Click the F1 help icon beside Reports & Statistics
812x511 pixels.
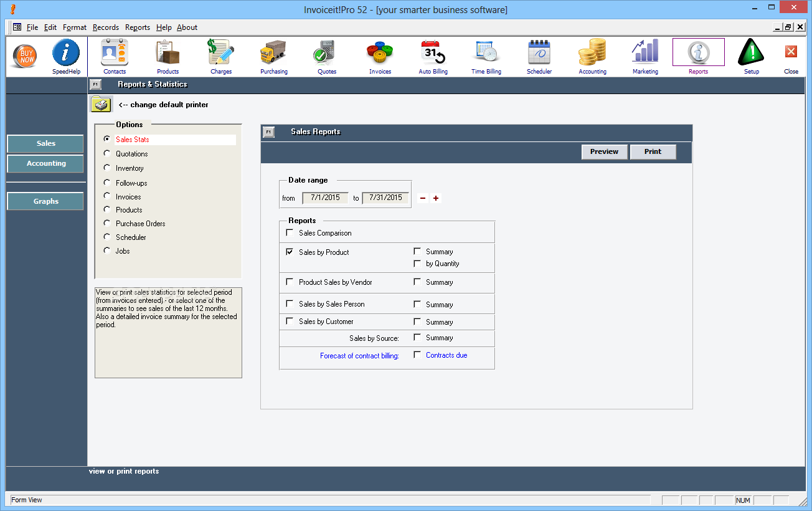(95, 84)
